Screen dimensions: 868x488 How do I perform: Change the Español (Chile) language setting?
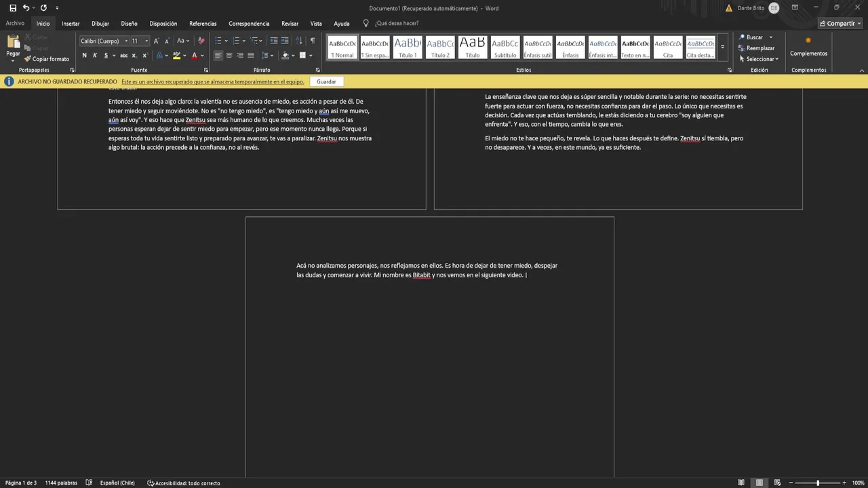117,483
